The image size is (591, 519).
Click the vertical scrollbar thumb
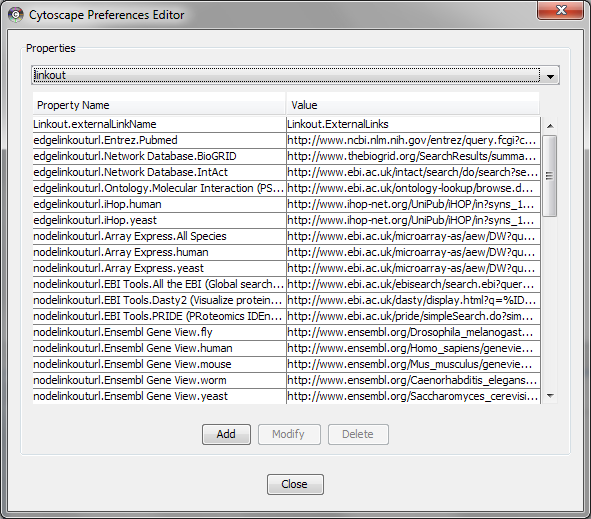click(550, 176)
